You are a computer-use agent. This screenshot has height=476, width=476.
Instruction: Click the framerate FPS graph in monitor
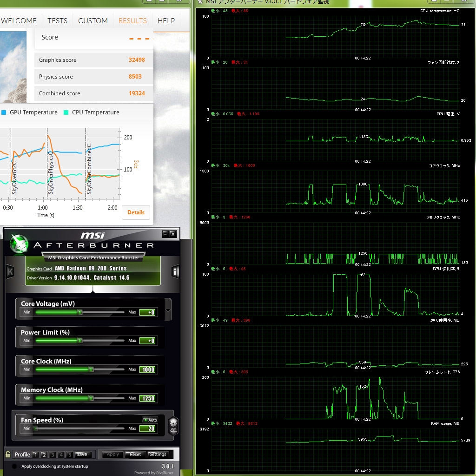[335, 398]
